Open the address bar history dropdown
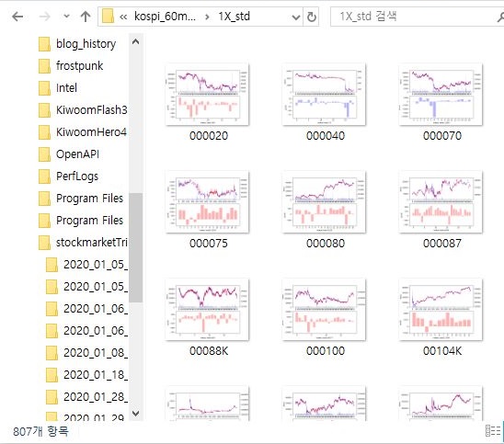This screenshot has width=504, height=444. [296, 17]
